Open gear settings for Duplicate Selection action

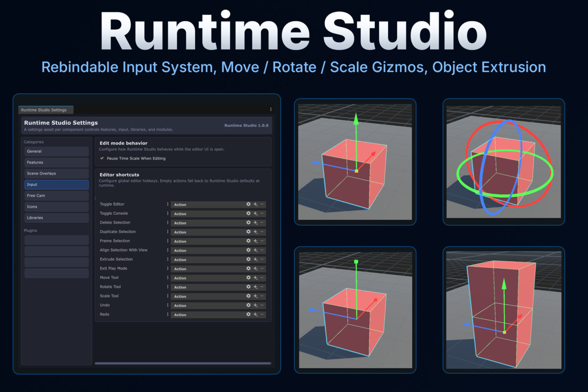click(248, 232)
